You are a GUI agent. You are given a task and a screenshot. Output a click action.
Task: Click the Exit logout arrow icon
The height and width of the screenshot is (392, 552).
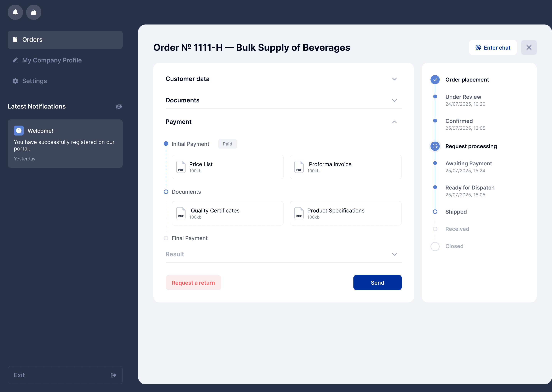click(x=113, y=375)
